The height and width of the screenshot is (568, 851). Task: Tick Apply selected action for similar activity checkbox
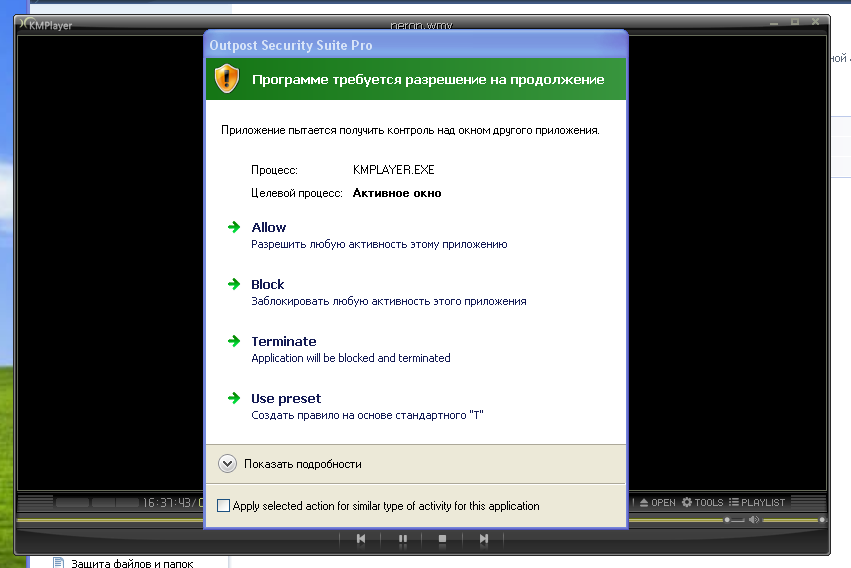tap(223, 506)
